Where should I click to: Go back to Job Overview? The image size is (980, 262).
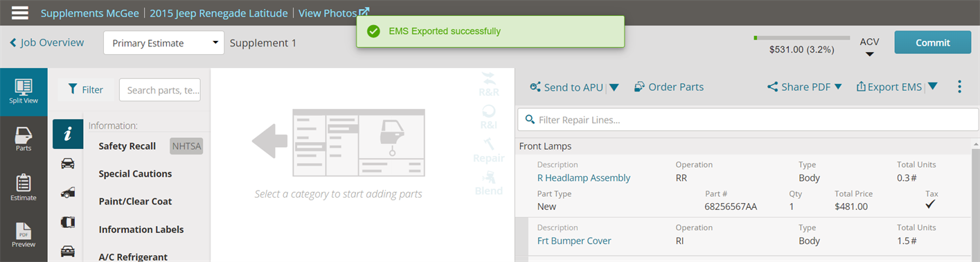point(46,43)
